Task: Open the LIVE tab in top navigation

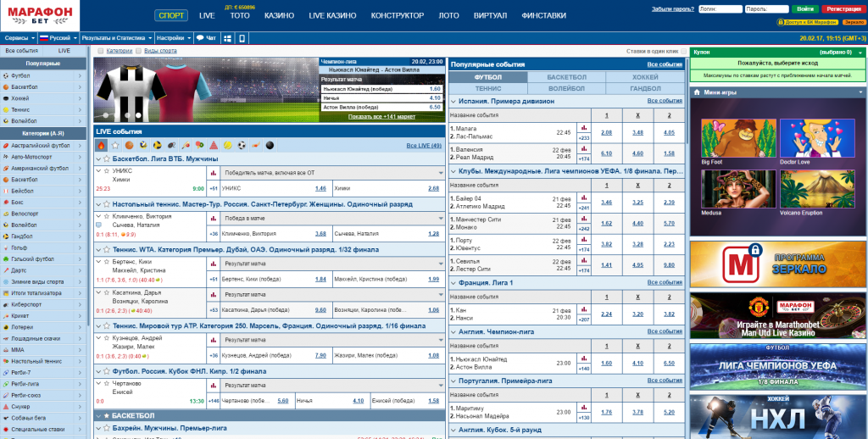Action: click(x=207, y=15)
